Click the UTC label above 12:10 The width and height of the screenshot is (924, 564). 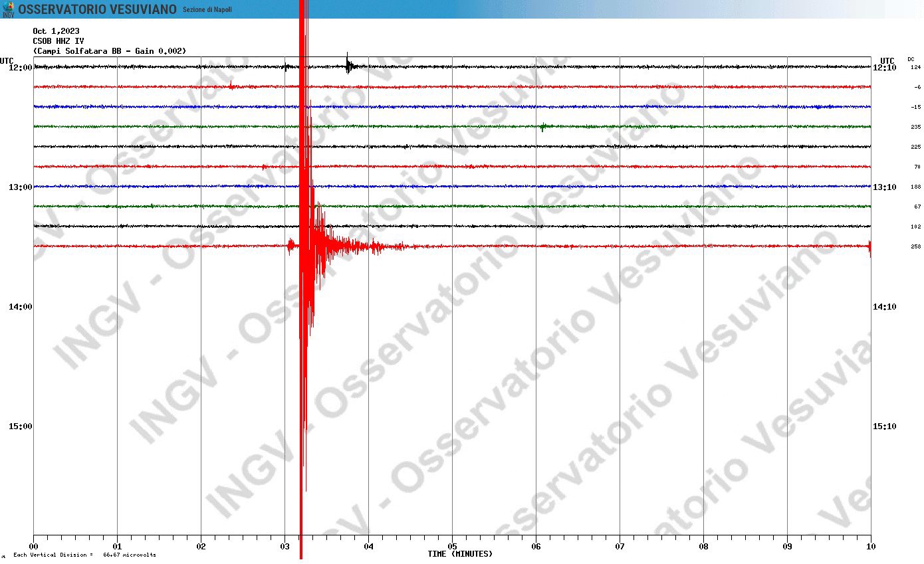[887, 60]
